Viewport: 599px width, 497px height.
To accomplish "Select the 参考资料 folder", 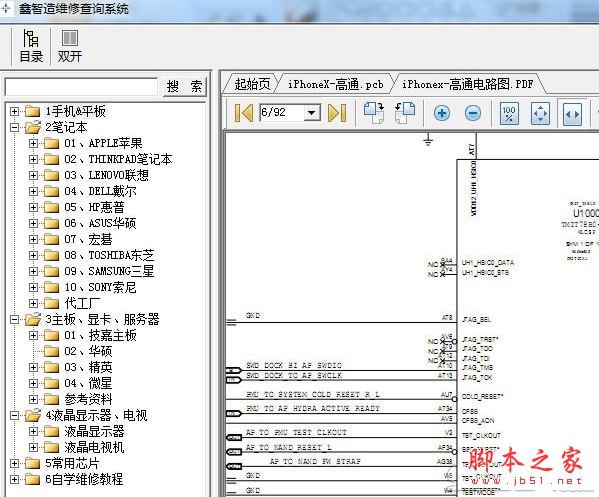I will (88, 399).
